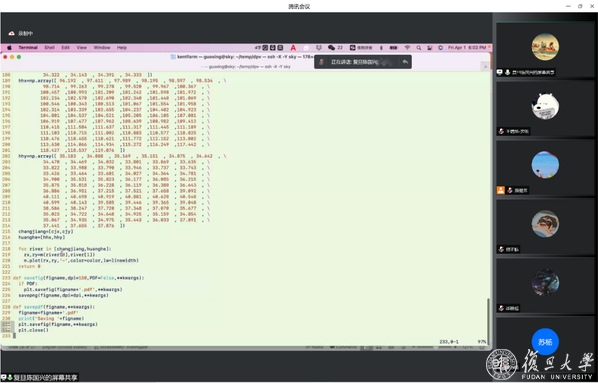
Task: Open the Edit menu
Action: [x=66, y=48]
